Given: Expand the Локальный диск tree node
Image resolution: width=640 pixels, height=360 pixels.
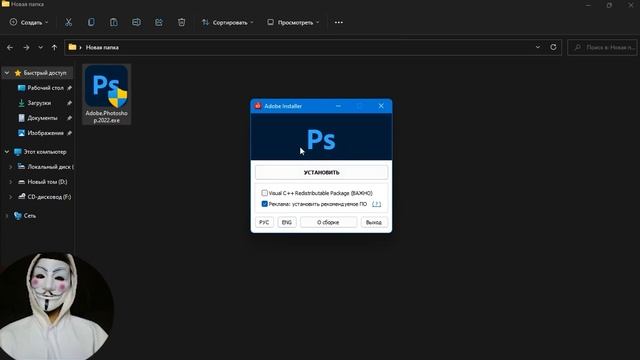Looking at the screenshot, I should (11, 167).
